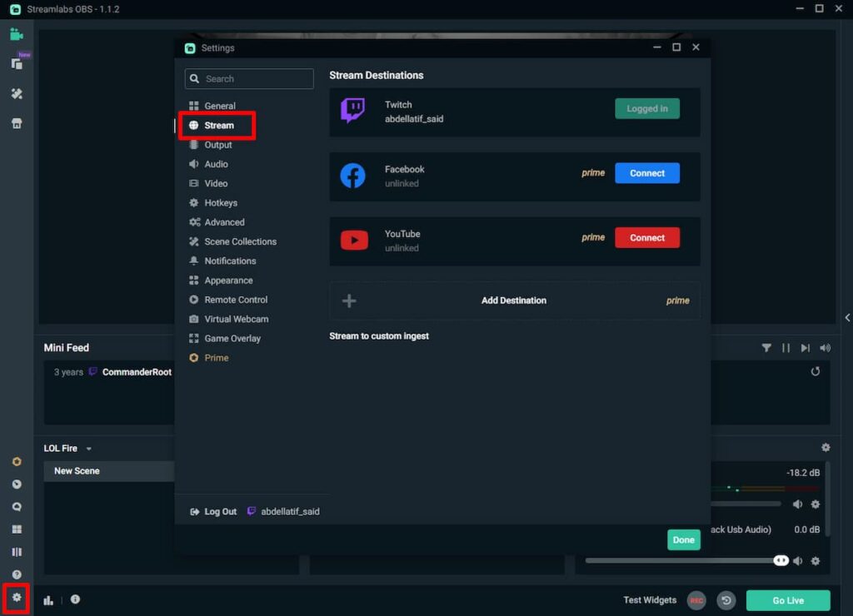Open settings gear for the Usb Audio source
The image size is (853, 616).
(x=815, y=560)
